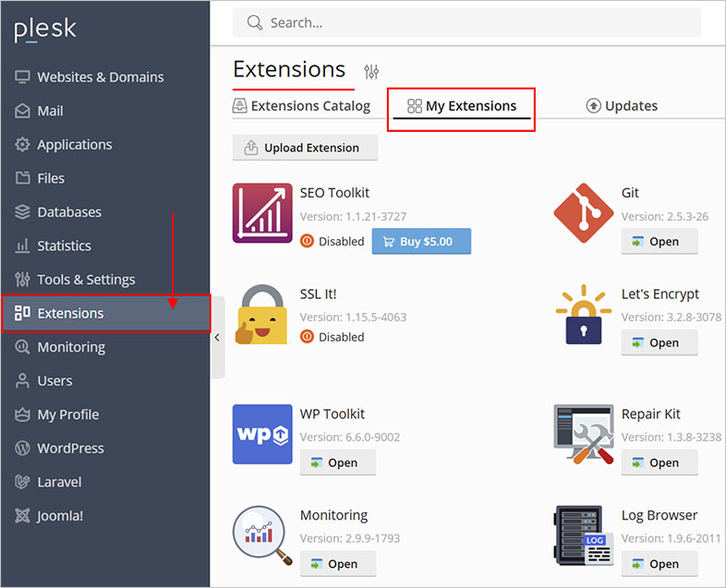Click the Disabled status icon for SEO Toolkit
Image resolution: width=726 pixels, height=588 pixels.
click(x=307, y=241)
